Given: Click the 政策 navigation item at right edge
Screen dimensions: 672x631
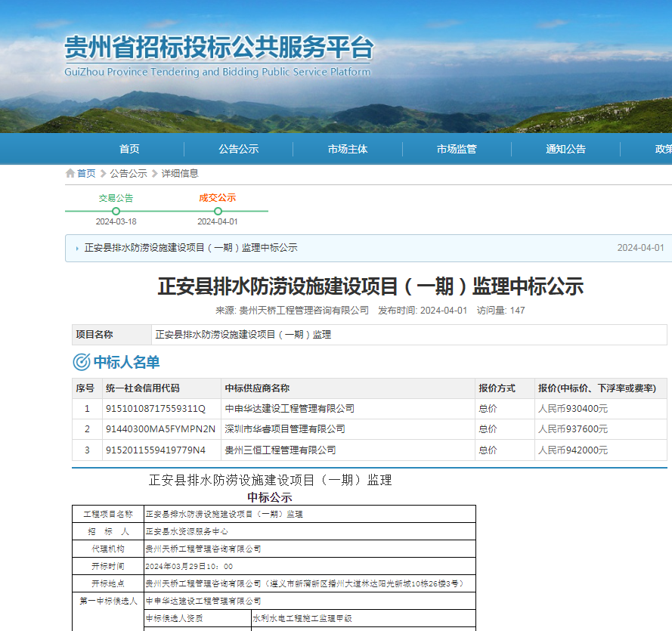Looking at the screenshot, I should coord(663,149).
